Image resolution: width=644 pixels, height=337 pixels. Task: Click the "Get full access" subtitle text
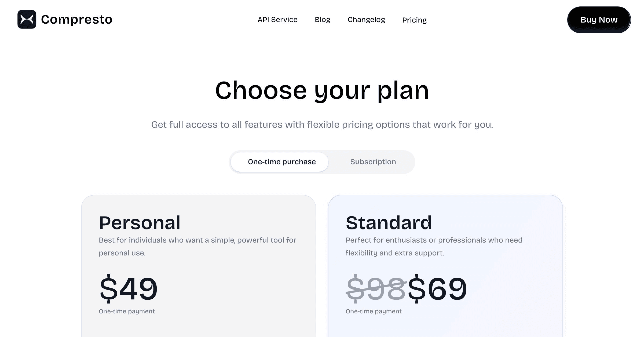pos(322,125)
